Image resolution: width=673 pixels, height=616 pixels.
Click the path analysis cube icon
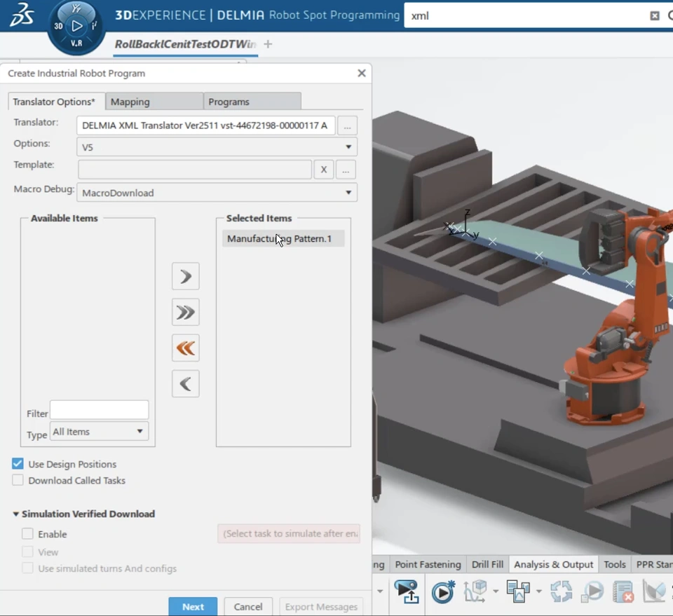tap(475, 591)
